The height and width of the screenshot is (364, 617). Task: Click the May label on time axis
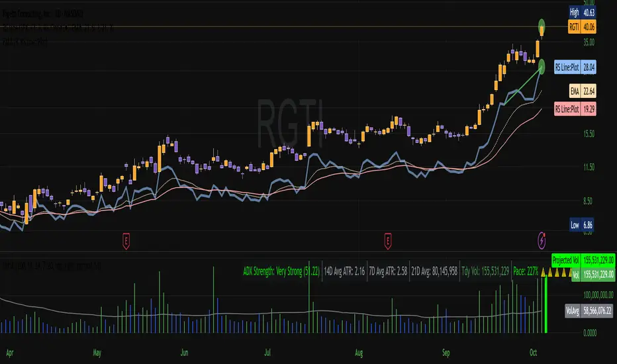[97, 353]
